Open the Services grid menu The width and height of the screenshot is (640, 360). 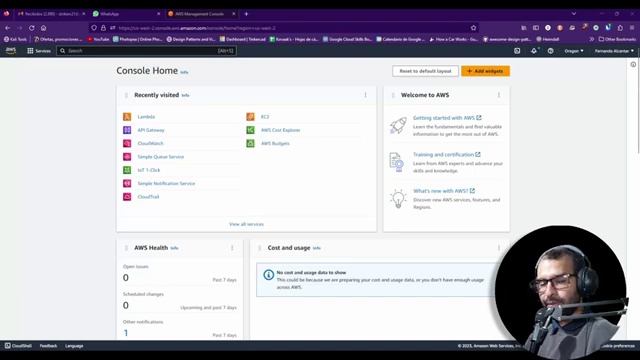[39, 51]
